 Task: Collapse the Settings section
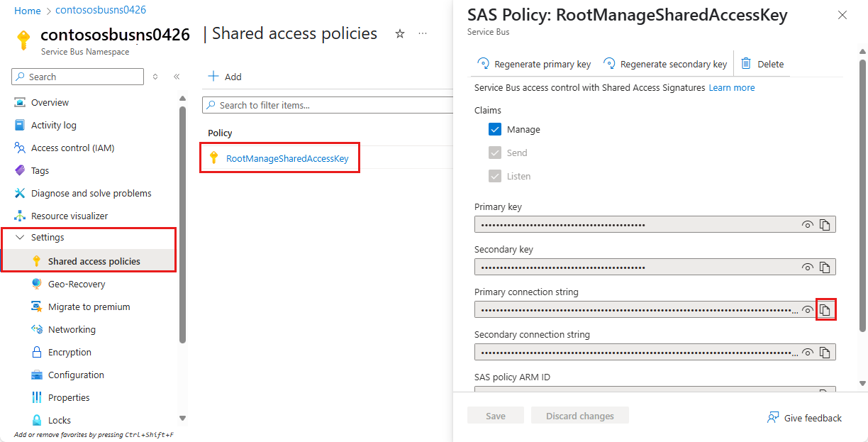tap(20, 238)
